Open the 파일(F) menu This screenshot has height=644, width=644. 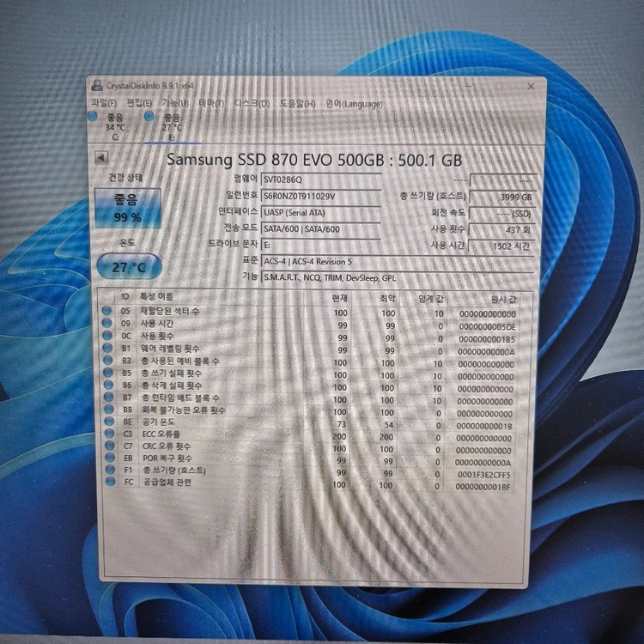pos(104,103)
